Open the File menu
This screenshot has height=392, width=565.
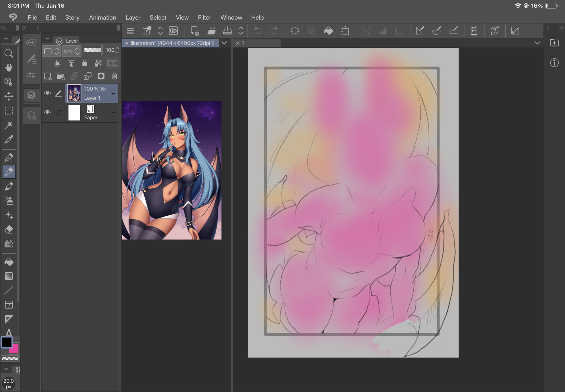[32, 17]
